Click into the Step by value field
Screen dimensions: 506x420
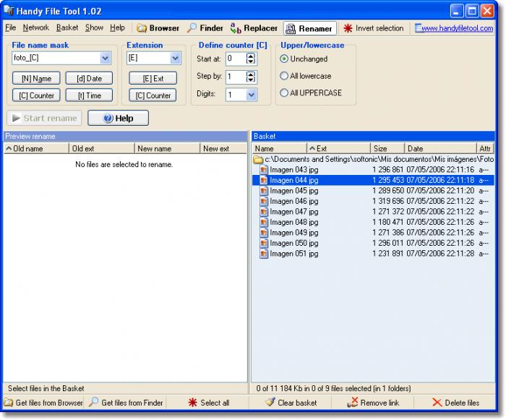coord(236,77)
